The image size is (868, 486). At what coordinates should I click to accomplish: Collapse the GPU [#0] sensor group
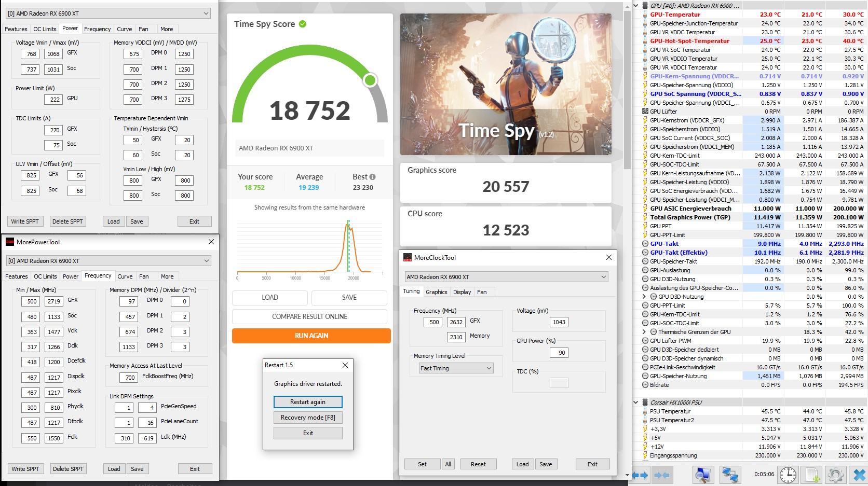pyautogui.click(x=636, y=6)
